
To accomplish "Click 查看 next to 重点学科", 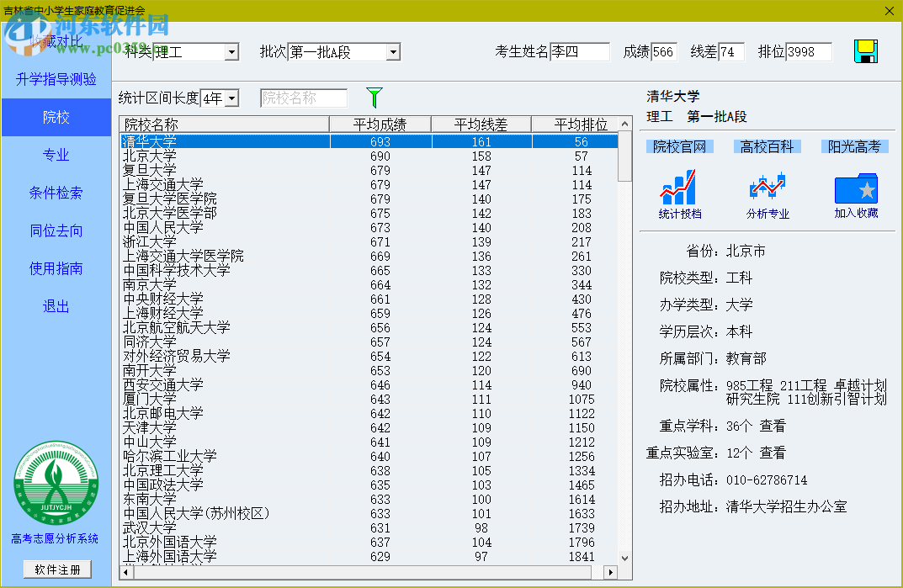I will 773,426.
